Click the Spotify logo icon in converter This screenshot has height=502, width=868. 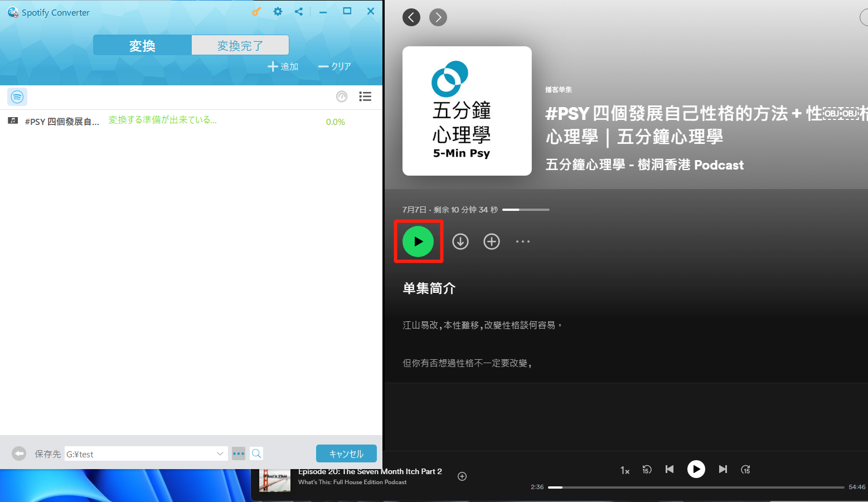(x=17, y=97)
